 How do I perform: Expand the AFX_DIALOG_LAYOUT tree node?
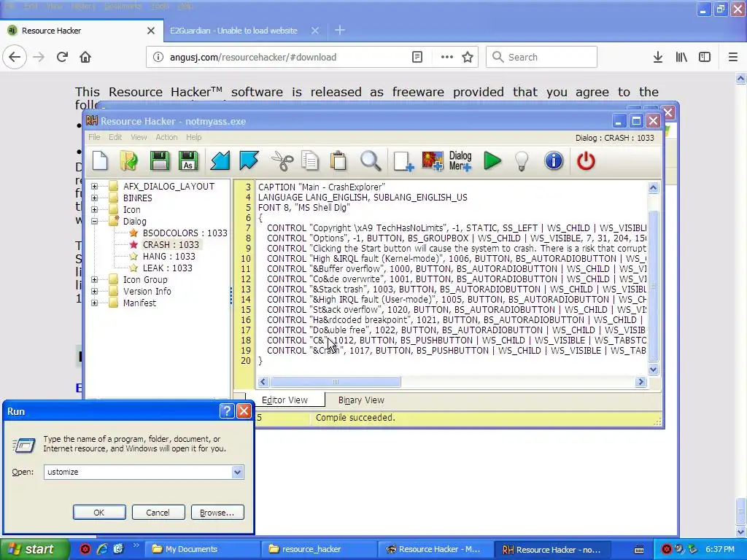94,186
